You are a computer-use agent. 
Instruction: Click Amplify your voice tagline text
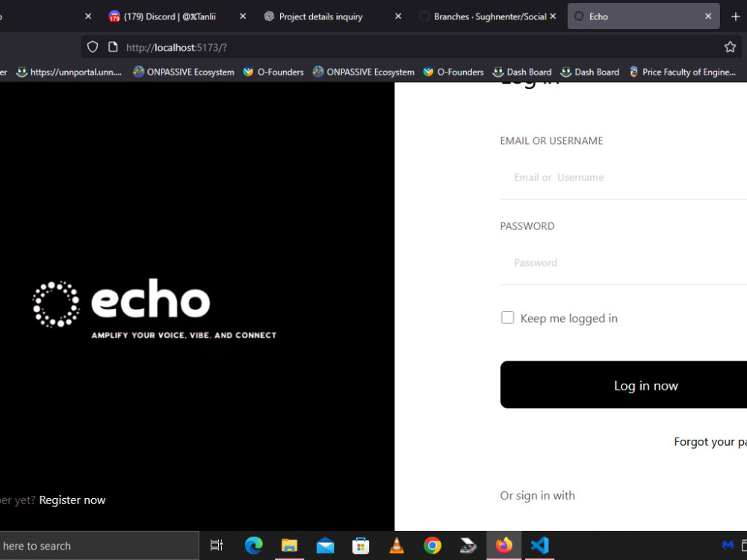pos(184,335)
